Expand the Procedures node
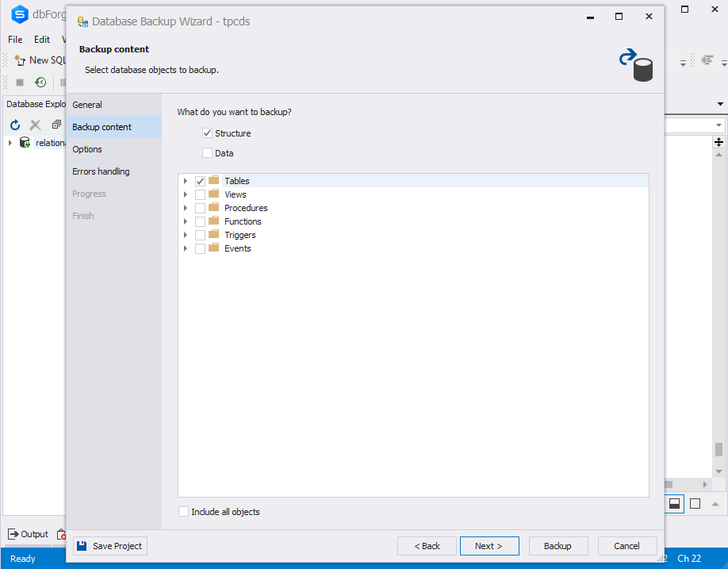 (186, 208)
